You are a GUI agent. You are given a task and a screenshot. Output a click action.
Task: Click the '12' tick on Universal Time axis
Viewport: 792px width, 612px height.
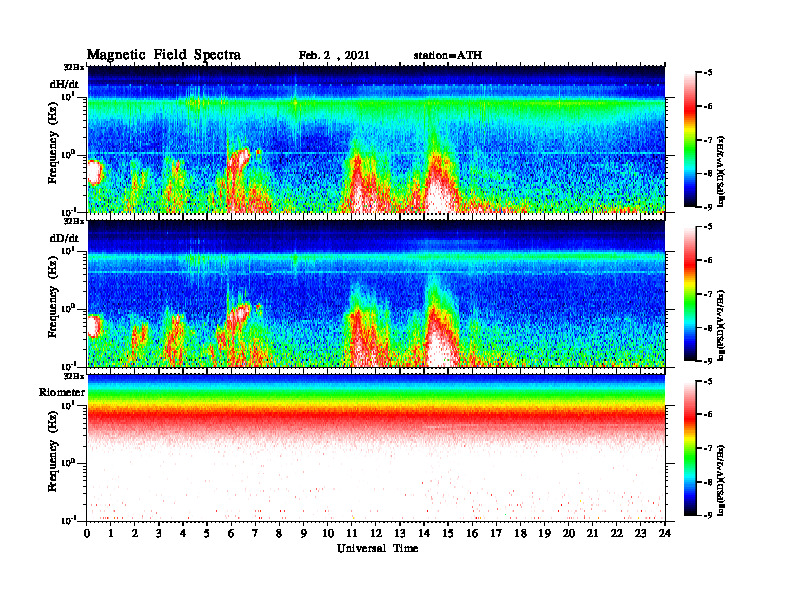pos(376,533)
